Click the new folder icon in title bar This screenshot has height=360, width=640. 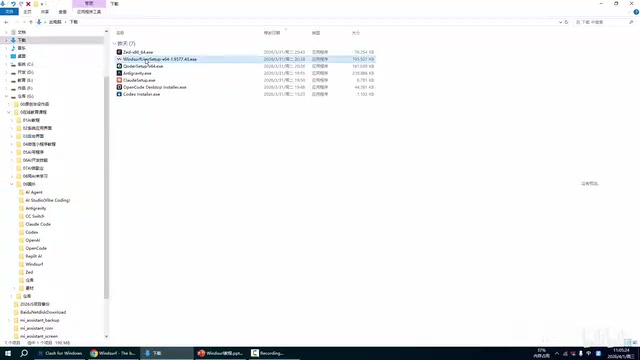click(36, 4)
